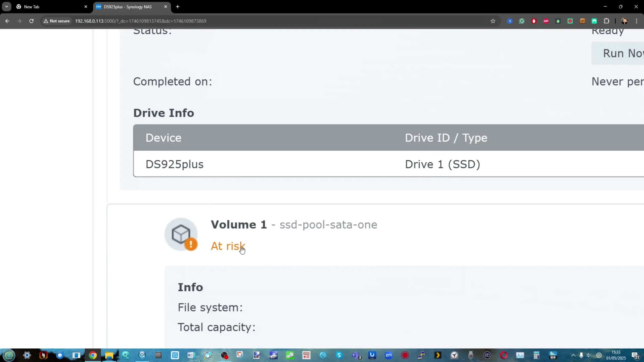Open the green arrow downloader extension
The image size is (644, 362).
pyautogui.click(x=558, y=21)
